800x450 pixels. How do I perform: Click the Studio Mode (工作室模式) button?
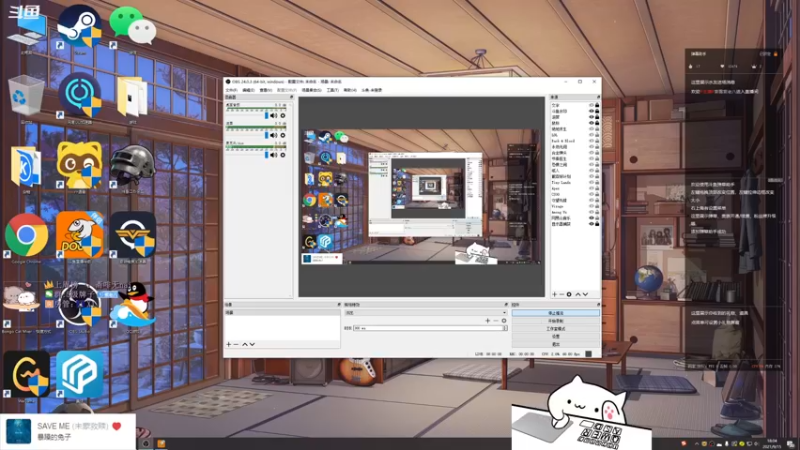click(x=556, y=329)
